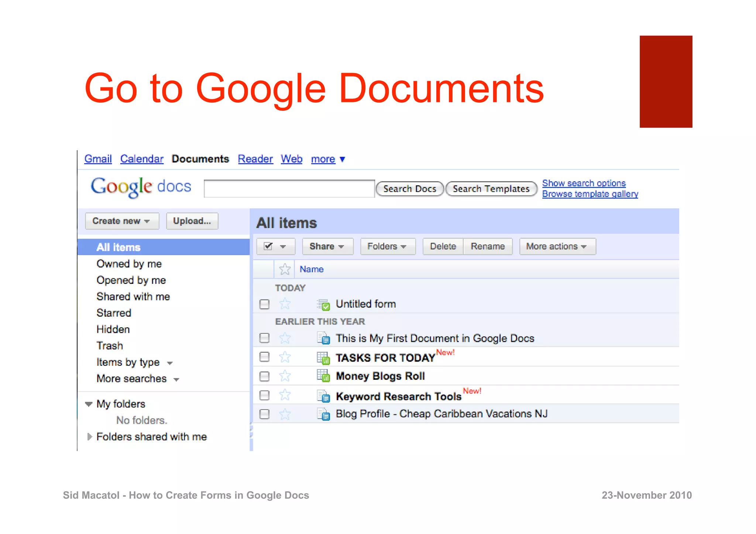Tick checkbox for Untitled form
This screenshot has width=756, height=534.
tap(264, 304)
